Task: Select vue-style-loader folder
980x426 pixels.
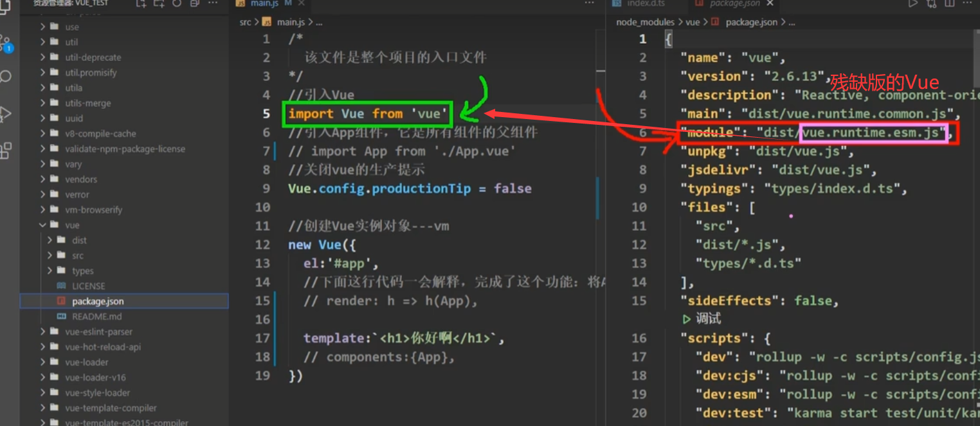Action: pyautogui.click(x=124, y=393)
